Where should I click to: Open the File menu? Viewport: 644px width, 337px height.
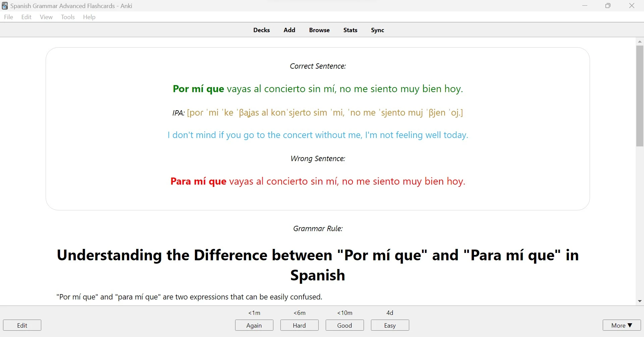click(x=8, y=17)
